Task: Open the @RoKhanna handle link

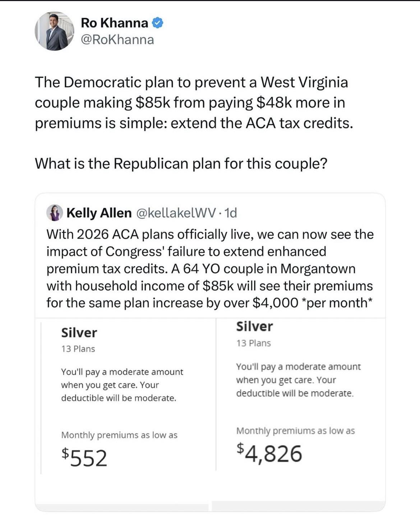Action: [x=117, y=40]
